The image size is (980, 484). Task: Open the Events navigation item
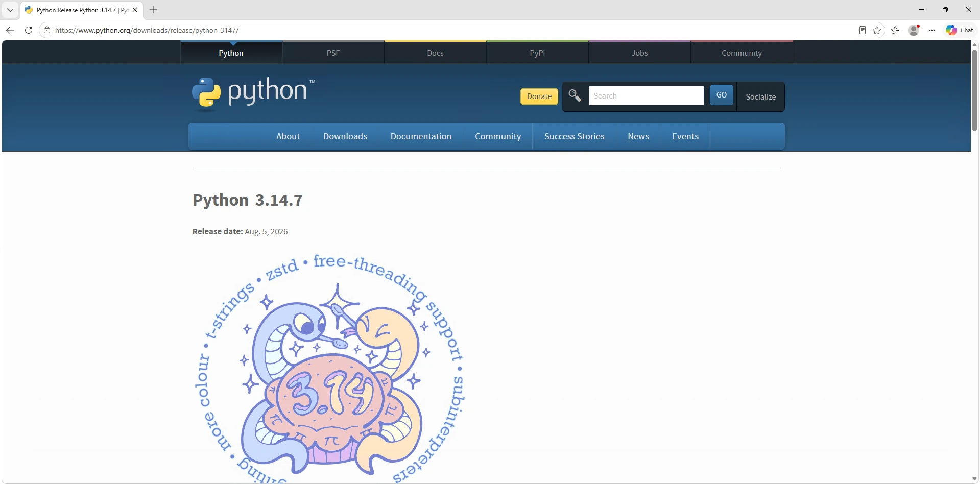point(685,136)
